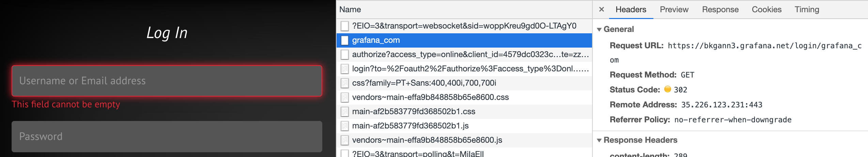Click the websocket request file icon
This screenshot has width=868, height=157.
pyautogui.click(x=345, y=26)
